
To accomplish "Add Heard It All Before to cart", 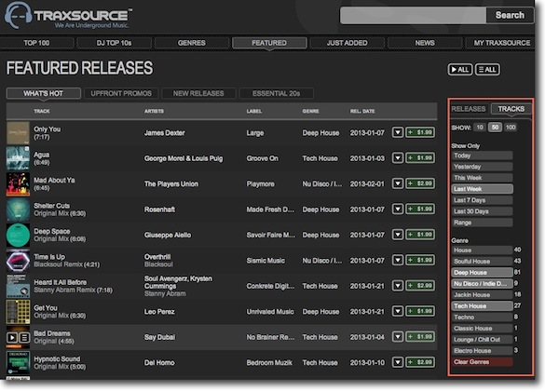I will (x=420, y=286).
